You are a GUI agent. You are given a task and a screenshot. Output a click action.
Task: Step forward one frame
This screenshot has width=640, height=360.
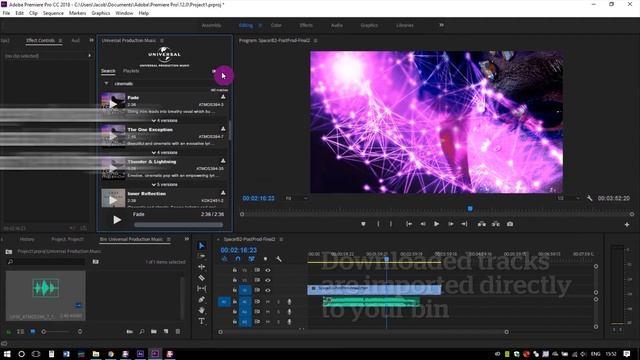451,224
